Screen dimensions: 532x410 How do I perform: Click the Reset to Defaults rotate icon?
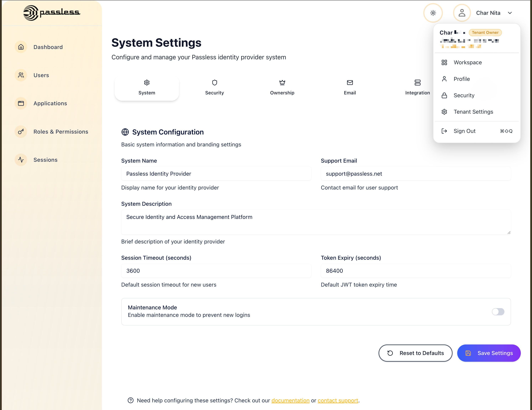click(390, 353)
